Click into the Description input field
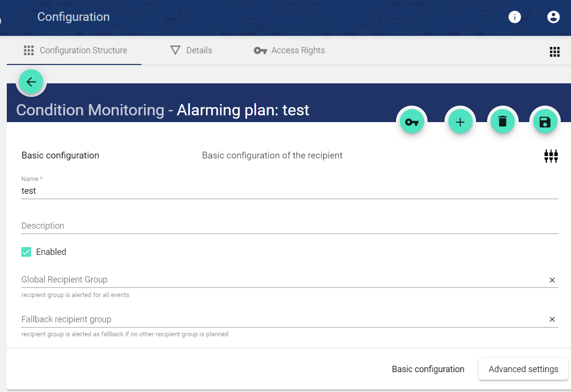This screenshot has width=571, height=392. [x=289, y=226]
